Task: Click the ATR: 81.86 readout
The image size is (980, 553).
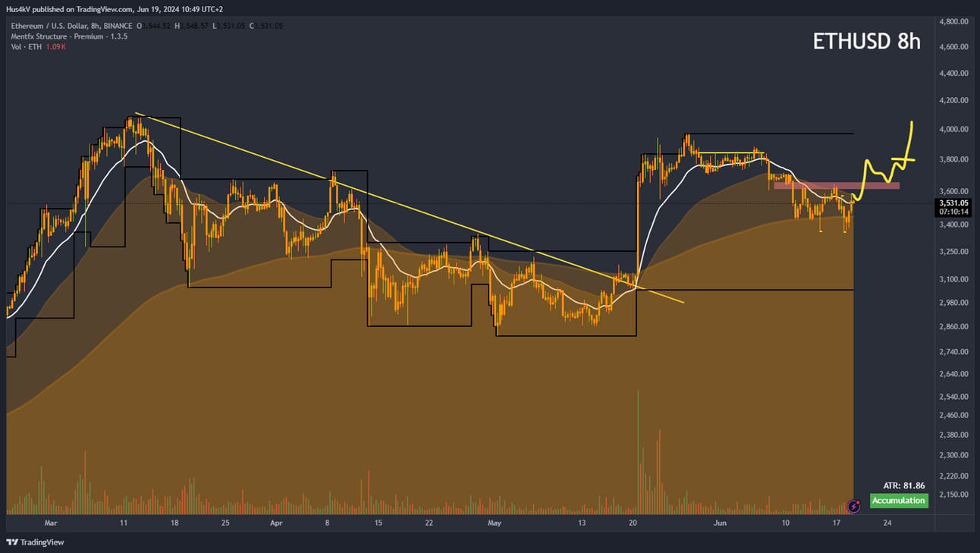Action: click(904, 485)
